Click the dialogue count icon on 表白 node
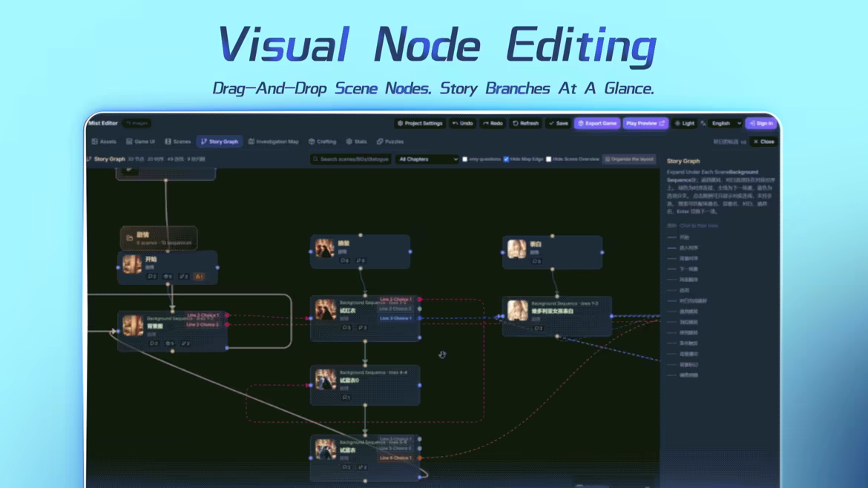 pos(536,261)
